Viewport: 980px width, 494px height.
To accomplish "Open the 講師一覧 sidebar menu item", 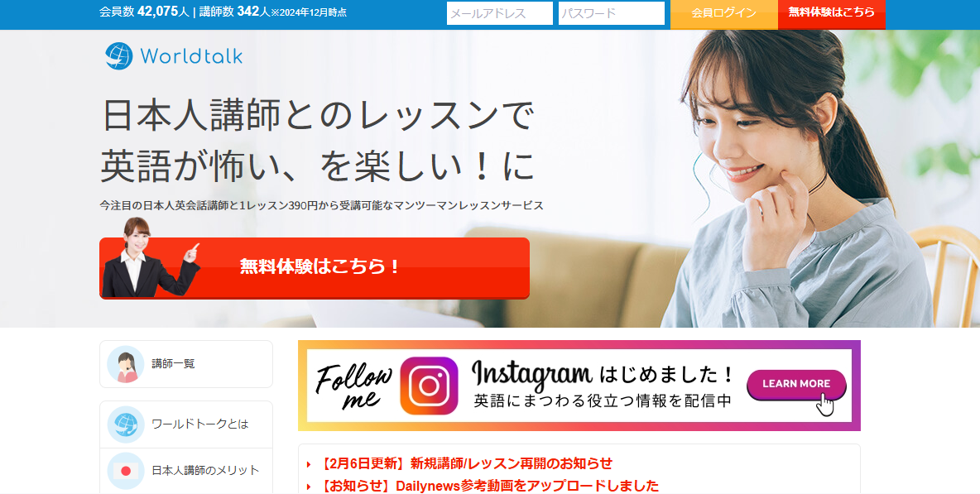I will (x=186, y=364).
